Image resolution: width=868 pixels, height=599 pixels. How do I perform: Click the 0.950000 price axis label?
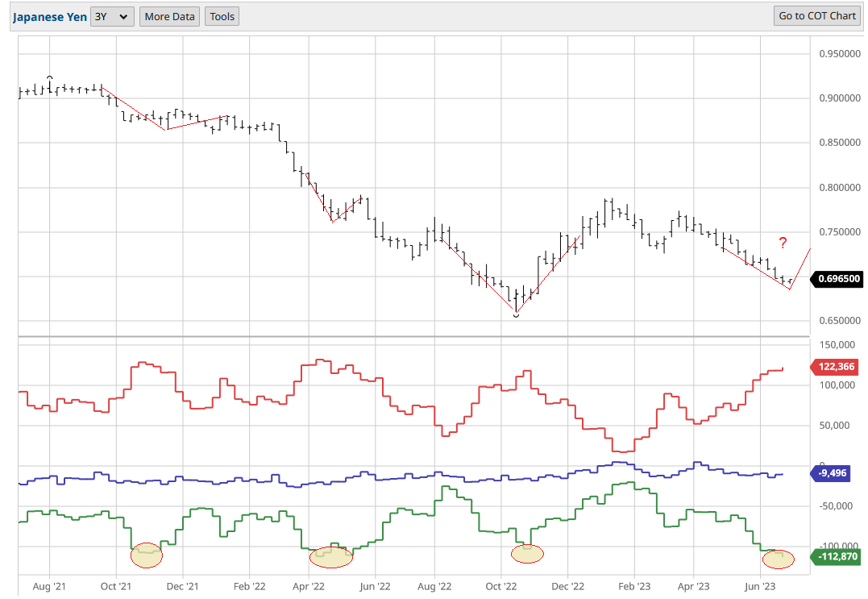coord(838,54)
